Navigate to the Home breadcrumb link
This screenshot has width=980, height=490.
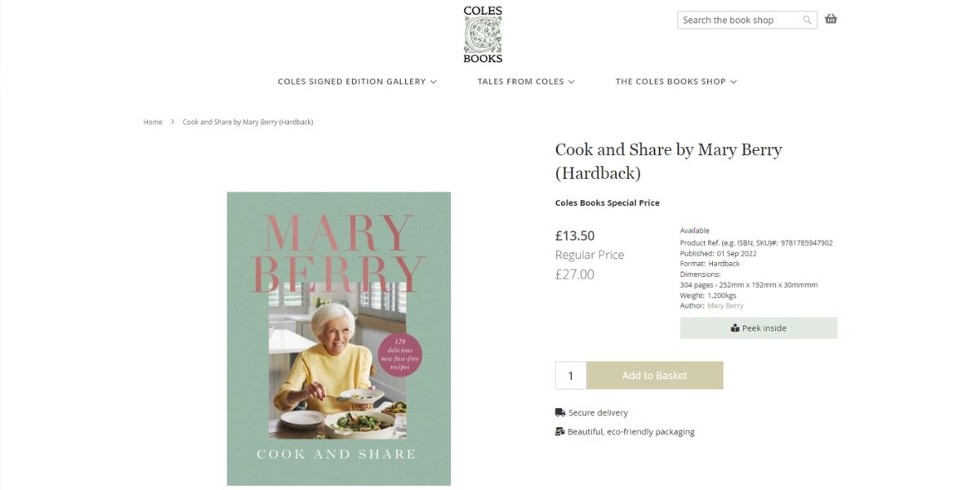tap(152, 121)
